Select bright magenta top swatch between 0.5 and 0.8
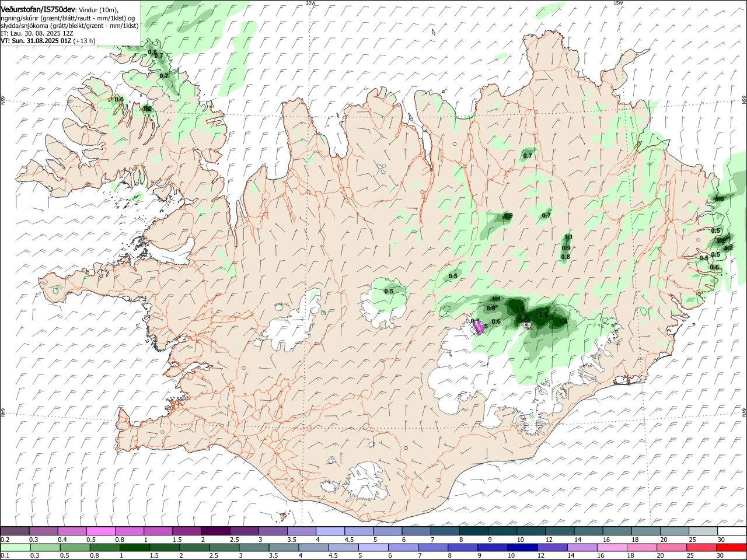The width and height of the screenshot is (747, 560). [x=100, y=531]
